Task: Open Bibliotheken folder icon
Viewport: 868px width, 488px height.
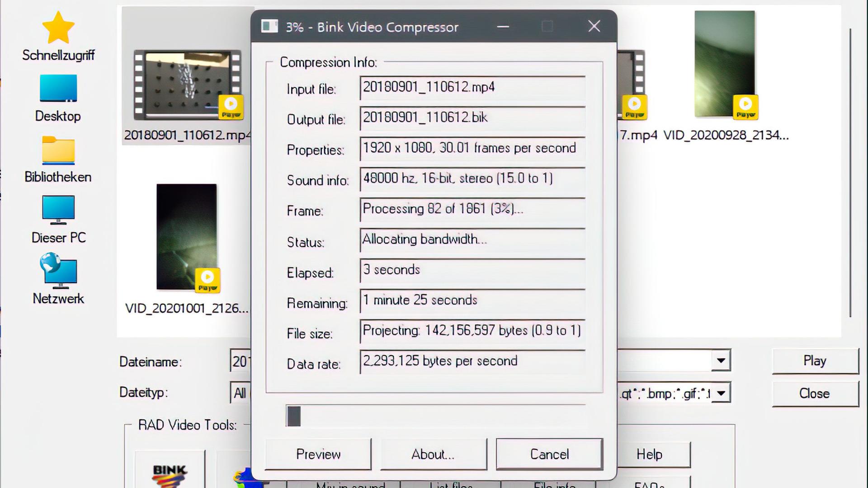Action: (58, 159)
